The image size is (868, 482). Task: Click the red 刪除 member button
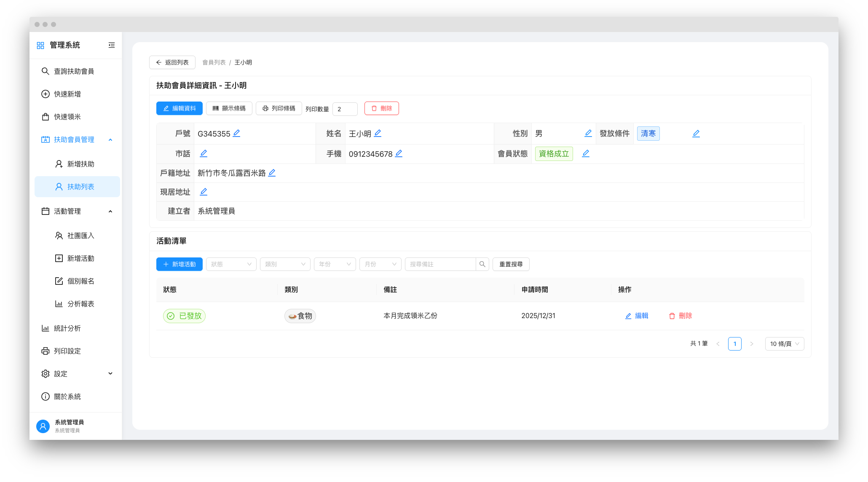(381, 108)
